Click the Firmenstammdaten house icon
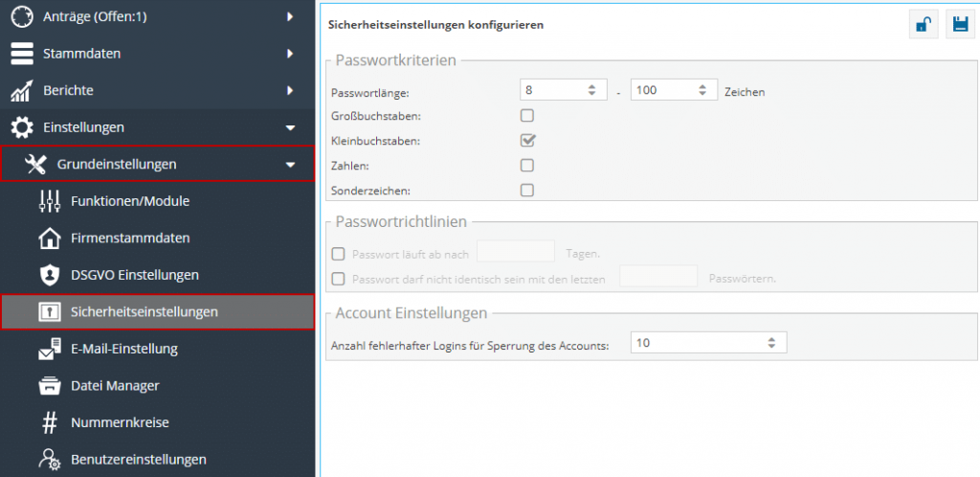Viewport: 980px width, 477px height. [x=49, y=238]
